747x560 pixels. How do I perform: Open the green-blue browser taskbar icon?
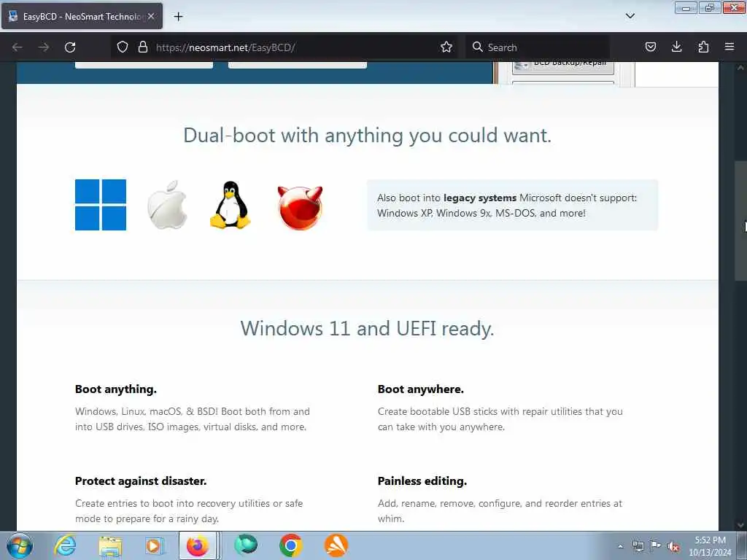246,545
